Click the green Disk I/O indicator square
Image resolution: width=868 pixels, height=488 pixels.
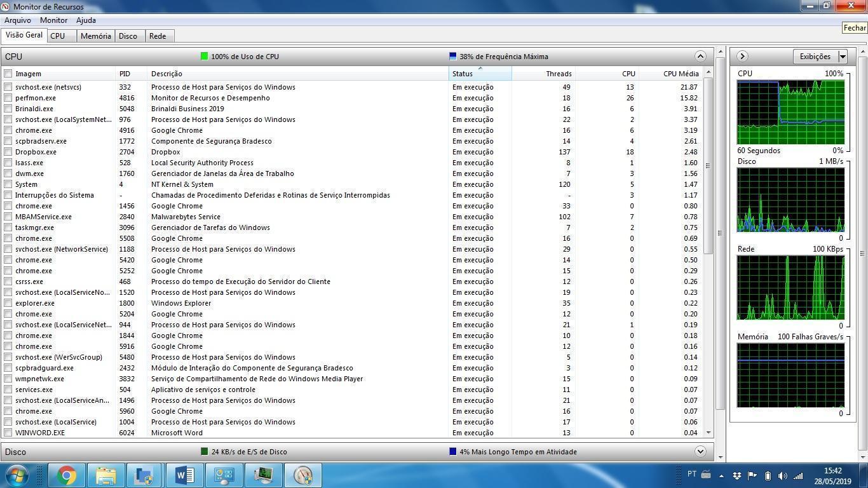coord(204,451)
